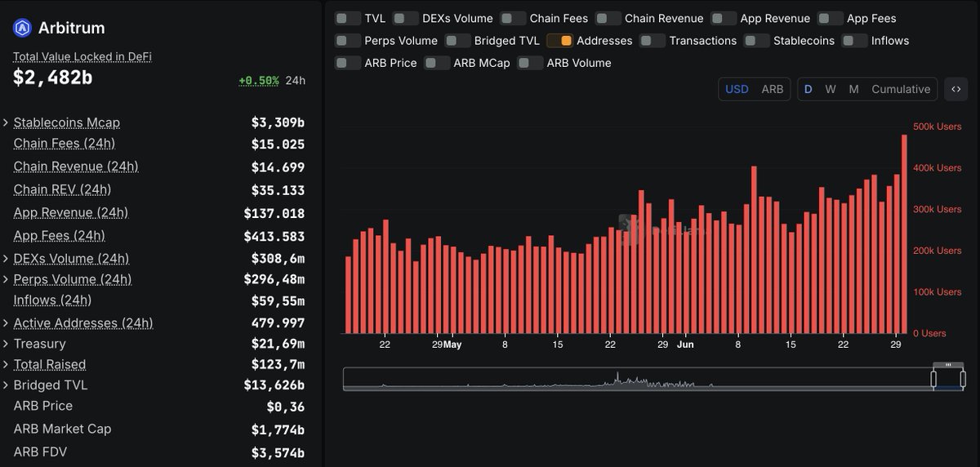Click the Arbitrum logo icon
This screenshot has width=980, height=467.
point(22,28)
